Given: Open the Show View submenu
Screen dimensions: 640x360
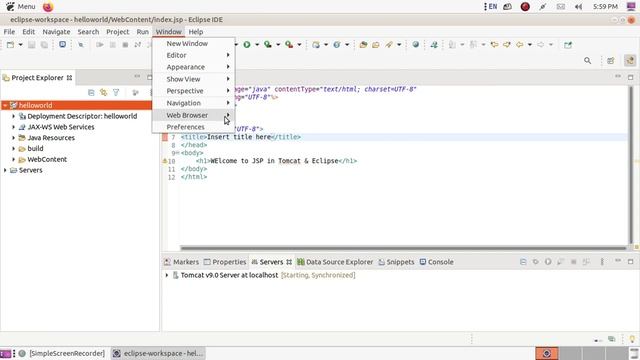Looking at the screenshot, I should click(193, 79).
